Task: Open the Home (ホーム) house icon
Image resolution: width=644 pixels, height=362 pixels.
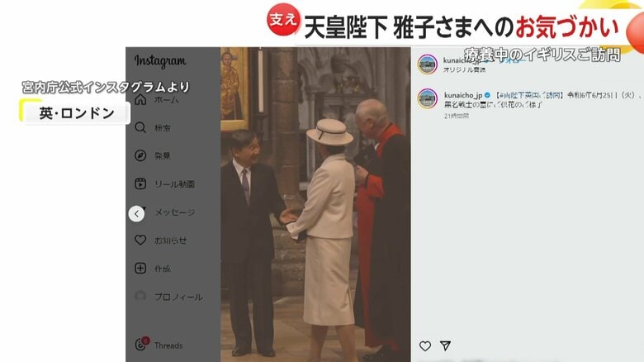Action: coord(140,99)
